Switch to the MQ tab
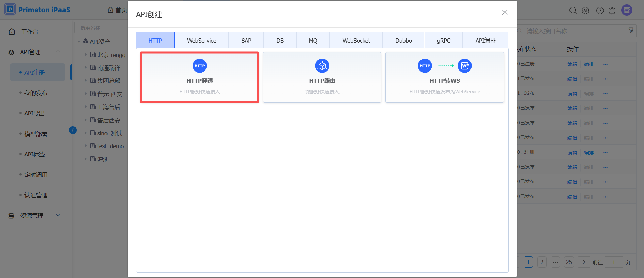The image size is (644, 278). [x=313, y=40]
